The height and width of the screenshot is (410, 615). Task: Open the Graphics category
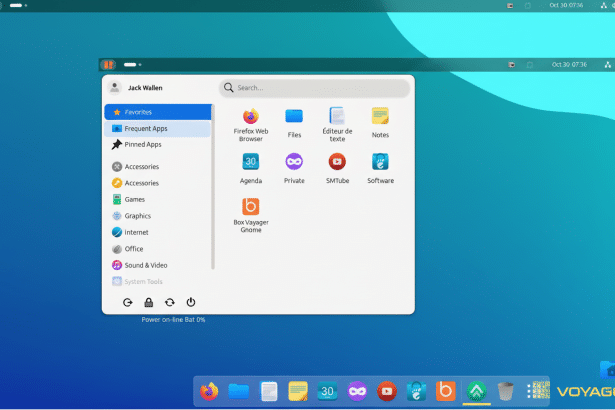(x=158, y=216)
